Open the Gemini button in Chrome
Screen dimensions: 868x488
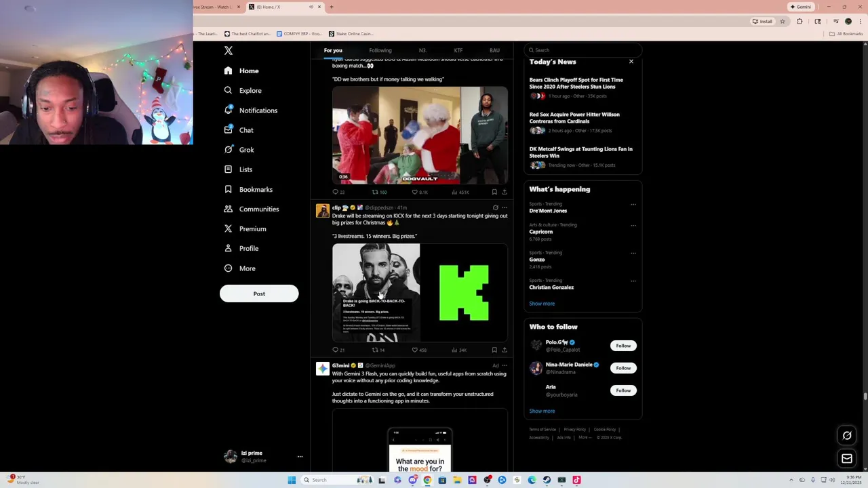tap(801, 7)
